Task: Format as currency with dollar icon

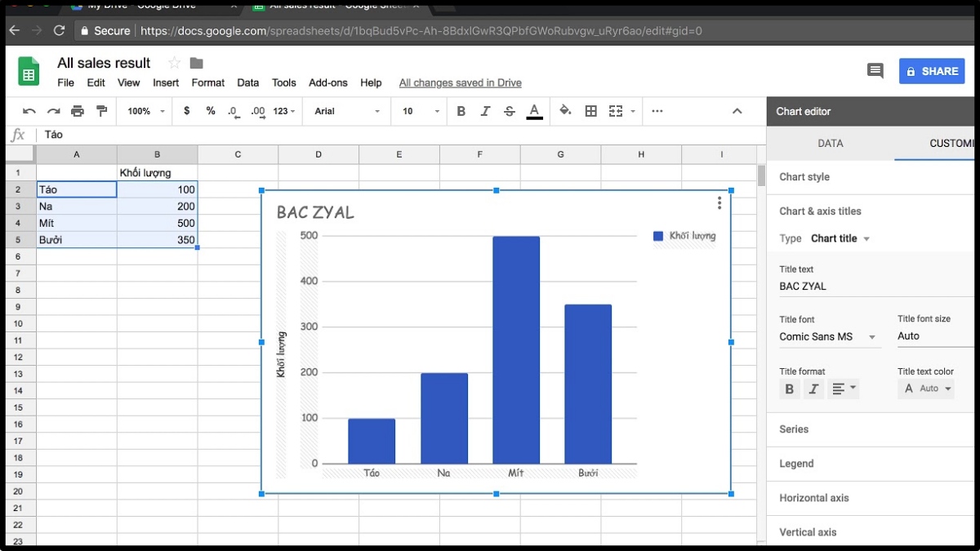Action: (187, 111)
